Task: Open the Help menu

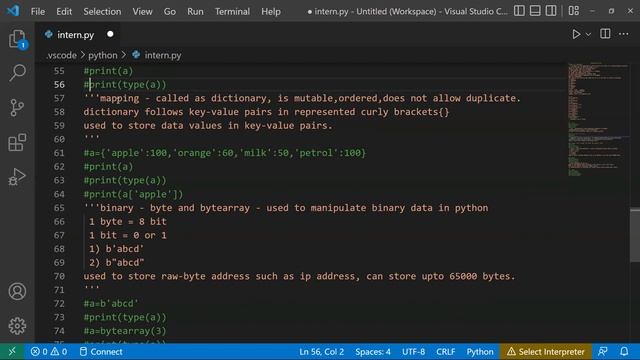Action: [271, 11]
